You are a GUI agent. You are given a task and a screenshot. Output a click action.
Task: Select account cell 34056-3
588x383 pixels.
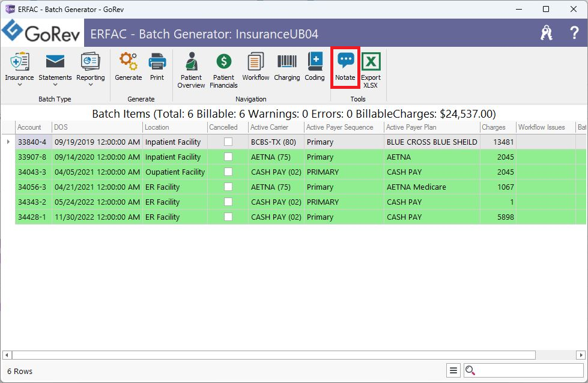(x=34, y=187)
